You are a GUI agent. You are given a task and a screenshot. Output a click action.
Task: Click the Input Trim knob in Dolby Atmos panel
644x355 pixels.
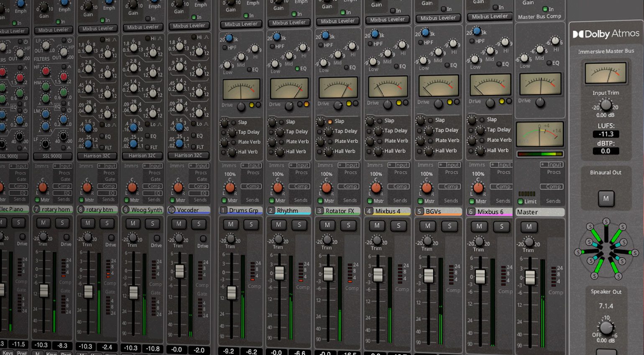pyautogui.click(x=606, y=105)
